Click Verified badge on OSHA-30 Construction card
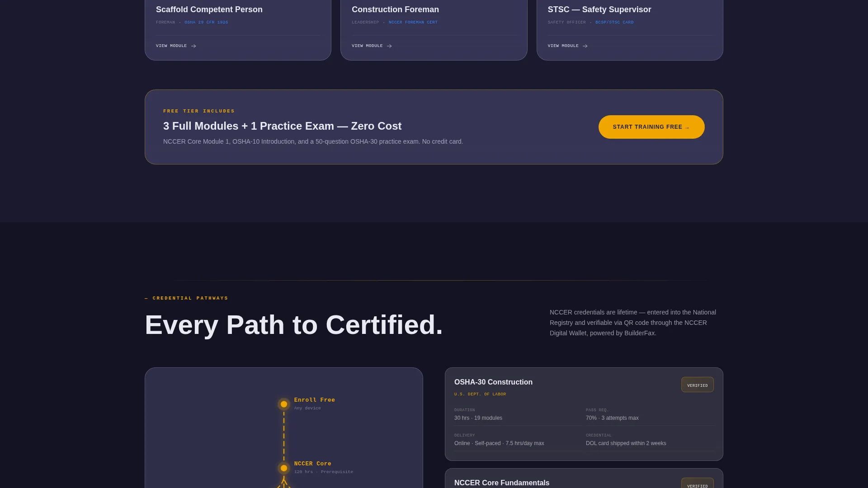This screenshot has height=488, width=868. coord(697,385)
